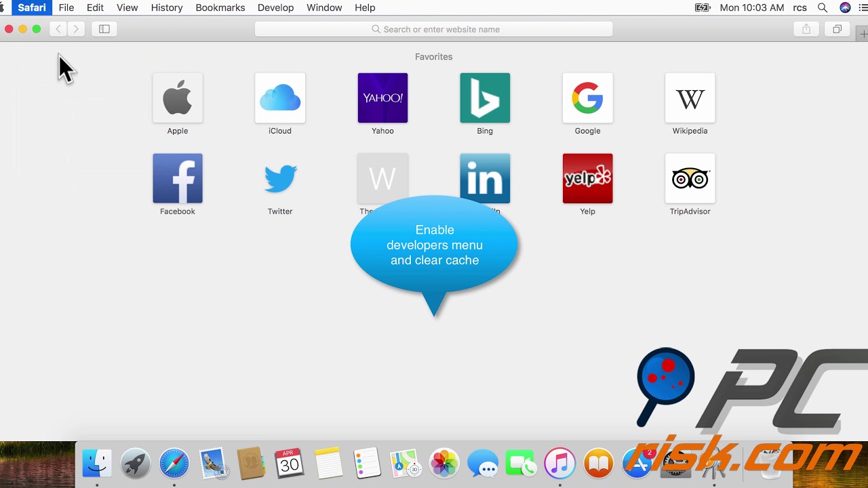
Task: Open the Google favorite tile
Action: tap(587, 98)
